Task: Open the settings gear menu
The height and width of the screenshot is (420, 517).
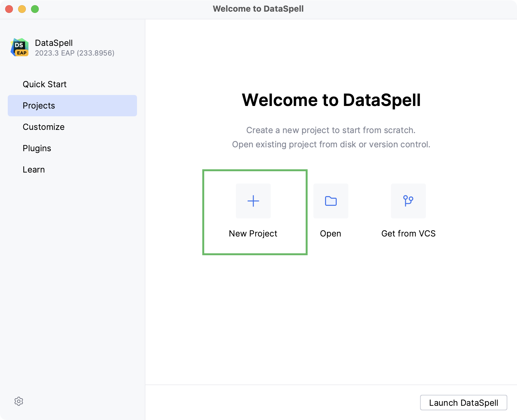Action: pyautogui.click(x=19, y=401)
